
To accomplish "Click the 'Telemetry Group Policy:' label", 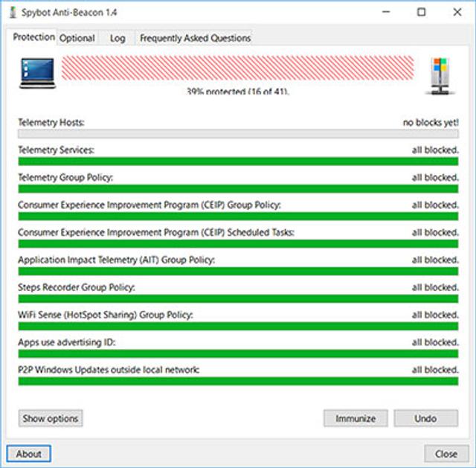I will 65,177.
